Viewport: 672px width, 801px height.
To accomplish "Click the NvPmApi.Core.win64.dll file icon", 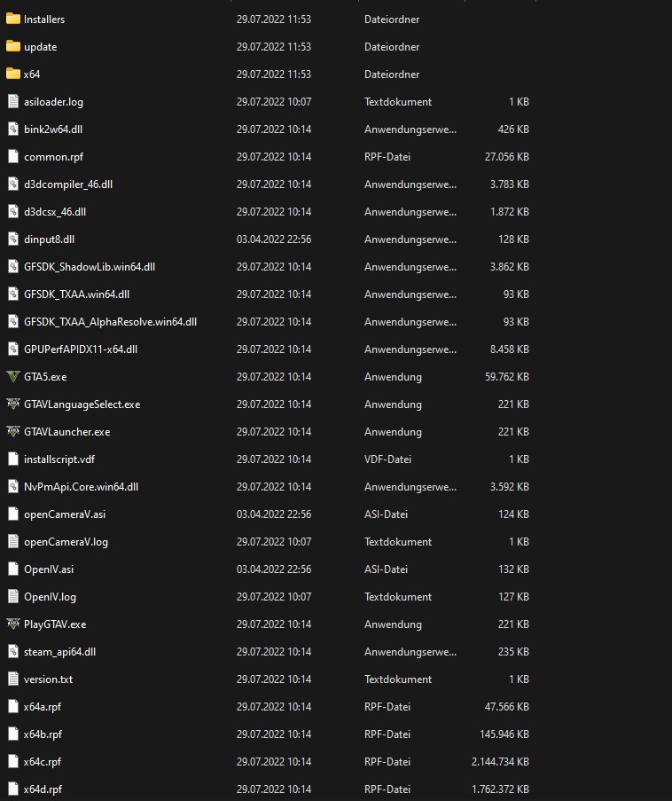I will (13, 487).
